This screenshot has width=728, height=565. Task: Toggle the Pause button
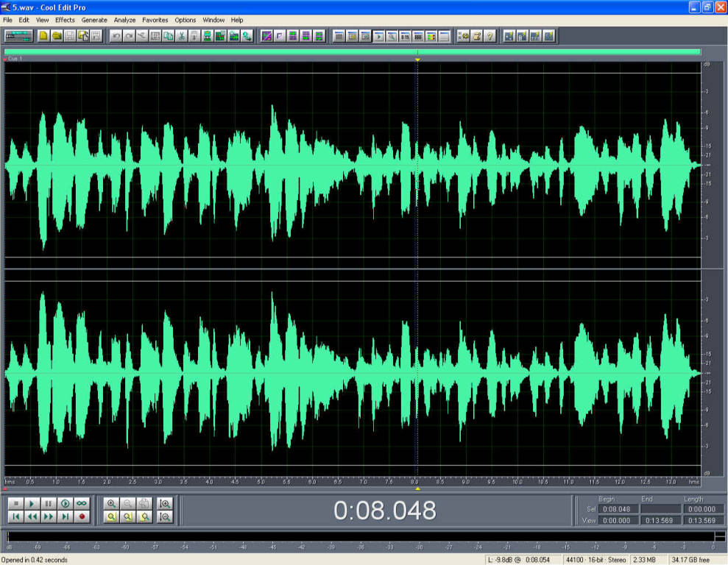pyautogui.click(x=49, y=504)
